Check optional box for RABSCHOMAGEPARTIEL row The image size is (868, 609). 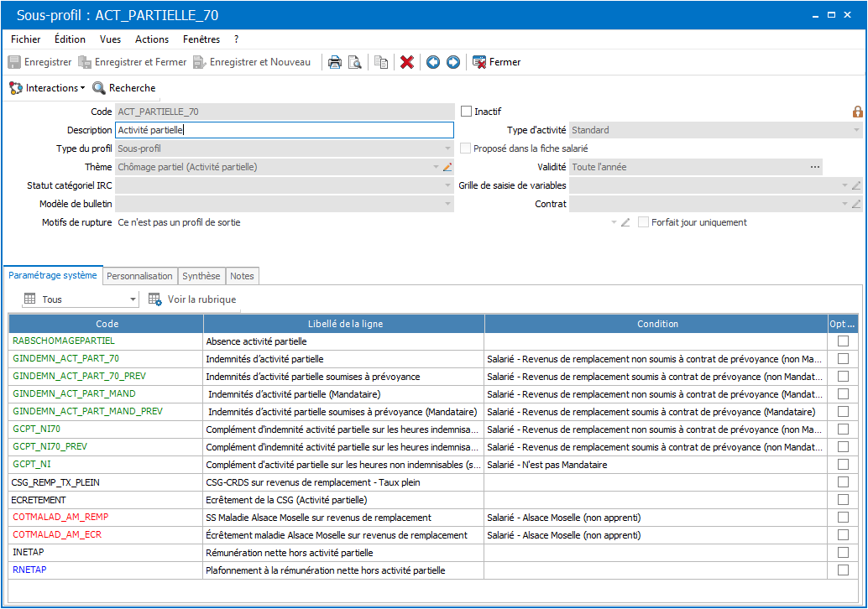click(x=843, y=341)
